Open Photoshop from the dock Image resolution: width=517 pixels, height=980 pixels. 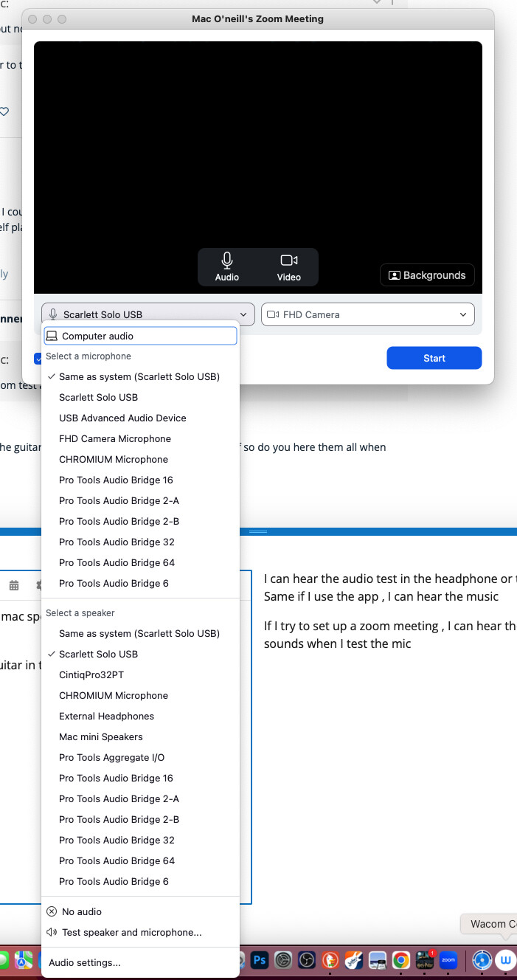point(260,960)
